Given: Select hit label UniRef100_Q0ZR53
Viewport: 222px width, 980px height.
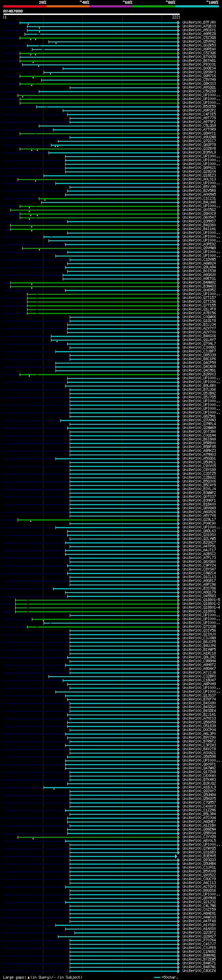Looking at the screenshot, I should coord(199,45).
